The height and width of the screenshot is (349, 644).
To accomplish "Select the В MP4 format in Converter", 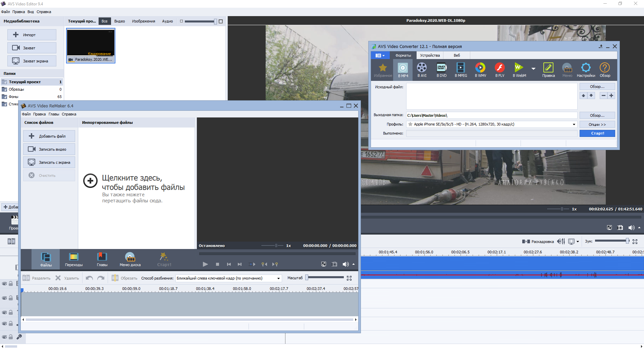I will click(x=403, y=70).
